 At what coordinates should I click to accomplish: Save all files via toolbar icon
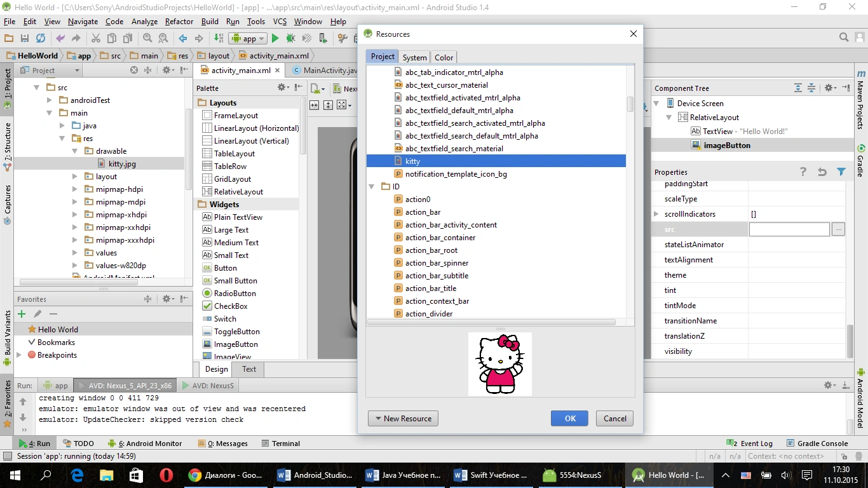pyautogui.click(x=25, y=39)
